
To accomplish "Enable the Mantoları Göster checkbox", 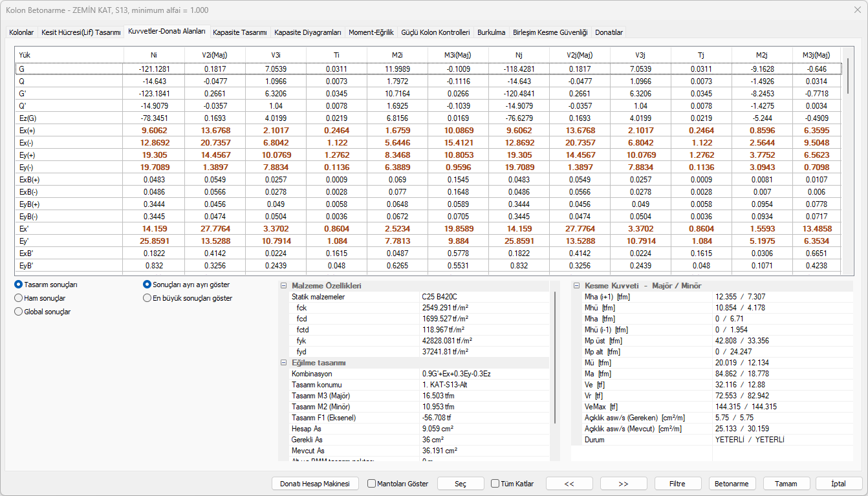I will [x=371, y=484].
